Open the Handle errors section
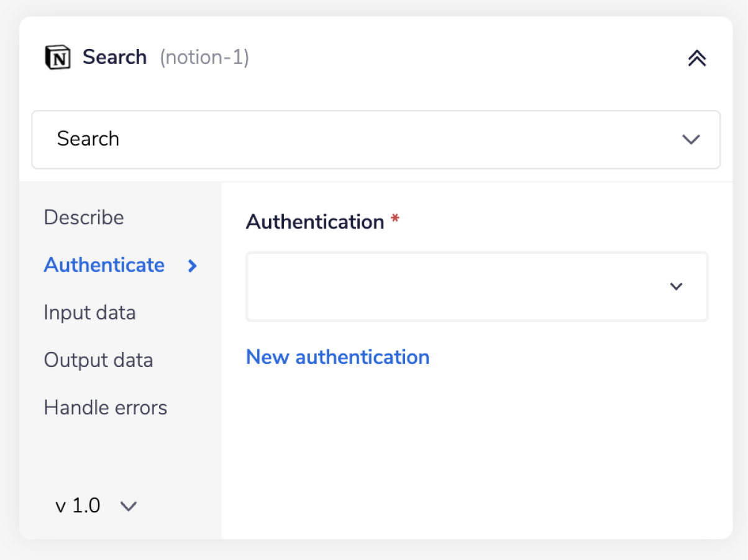Screen dimensions: 748x560 pos(105,407)
